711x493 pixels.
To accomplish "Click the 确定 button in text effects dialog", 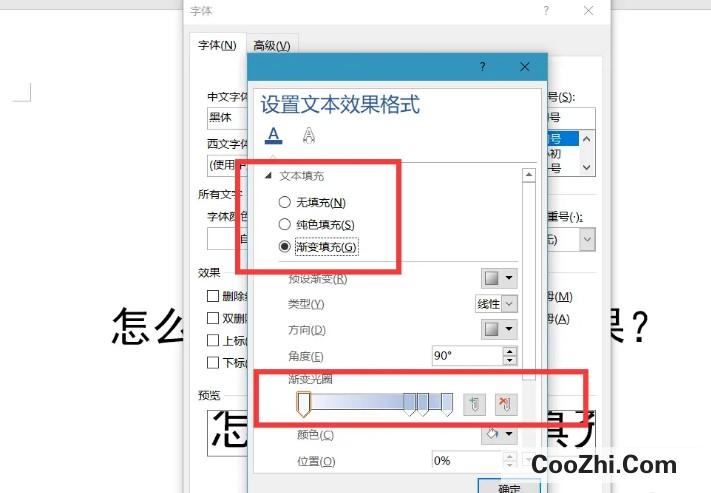I will 509,487.
